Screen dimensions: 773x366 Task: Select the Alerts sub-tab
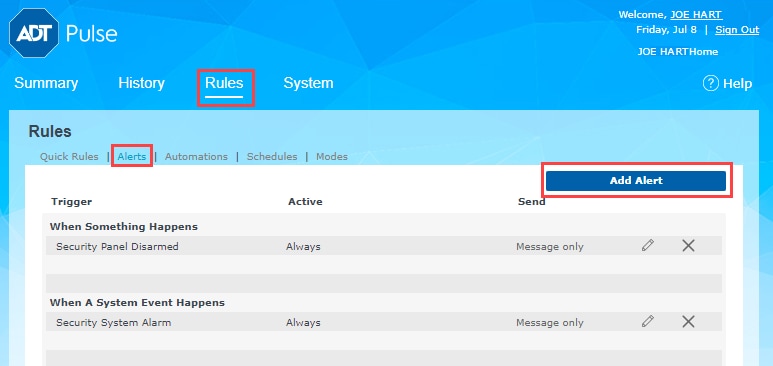(x=132, y=156)
